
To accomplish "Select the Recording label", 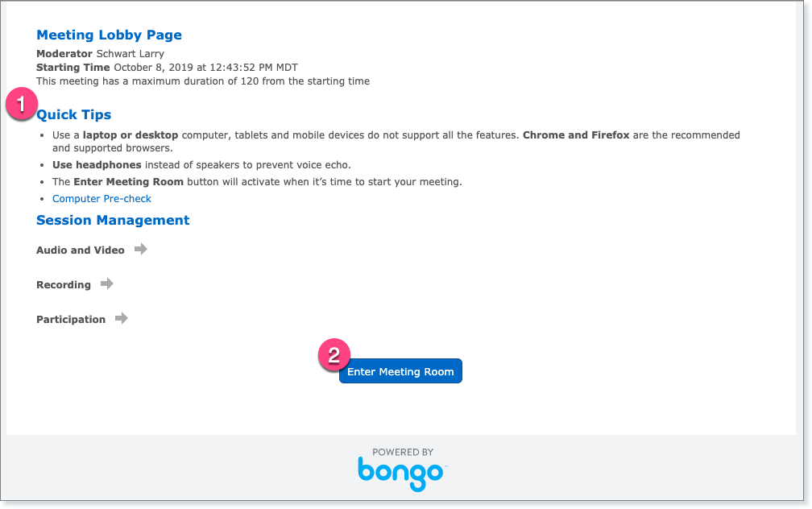I will coord(64,285).
